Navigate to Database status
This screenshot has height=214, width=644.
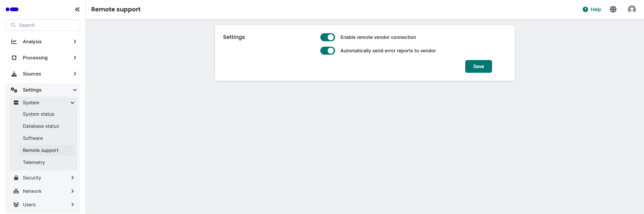(x=41, y=126)
